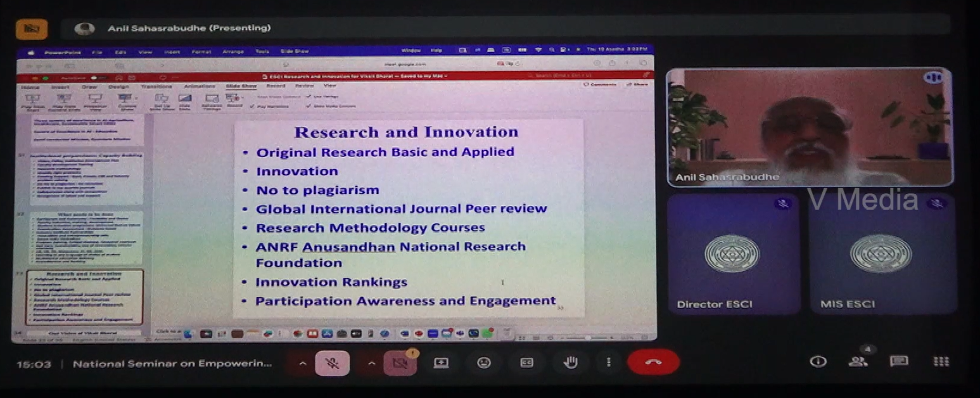Select Anil Sahasrabudhe's video tile
The width and height of the screenshot is (980, 398).
point(809,127)
